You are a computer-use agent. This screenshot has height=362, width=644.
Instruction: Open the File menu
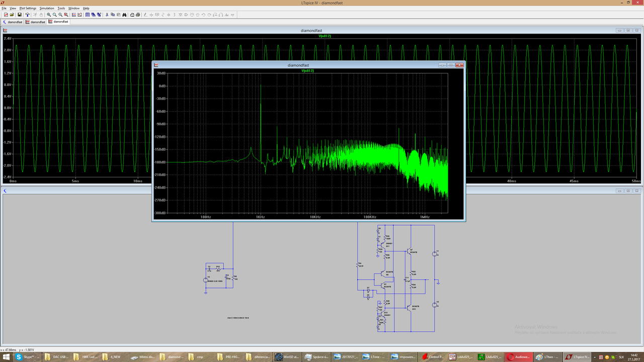click(x=4, y=9)
